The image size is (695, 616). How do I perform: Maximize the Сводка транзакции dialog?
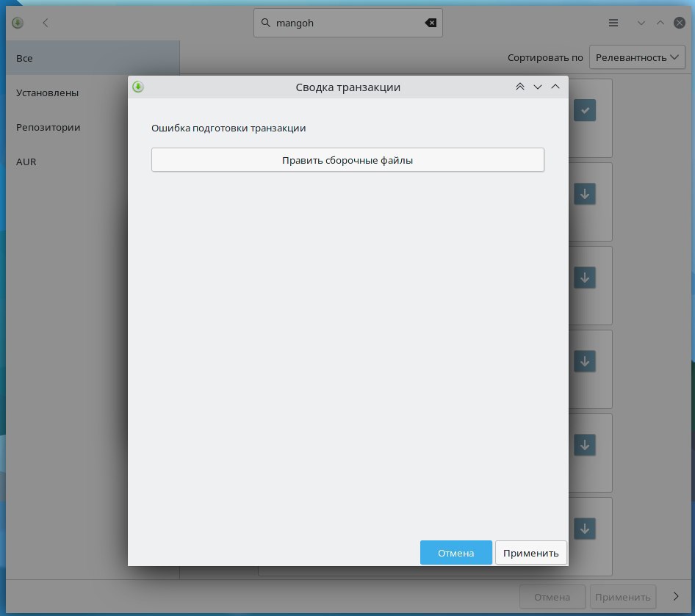(555, 87)
